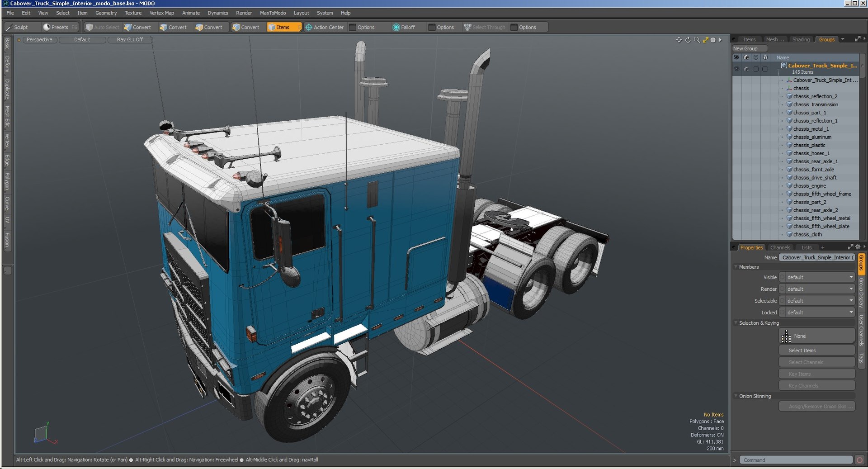Open the Groups tab dropdown arrow
Screen dimensions: 868x469
pyautogui.click(x=843, y=39)
